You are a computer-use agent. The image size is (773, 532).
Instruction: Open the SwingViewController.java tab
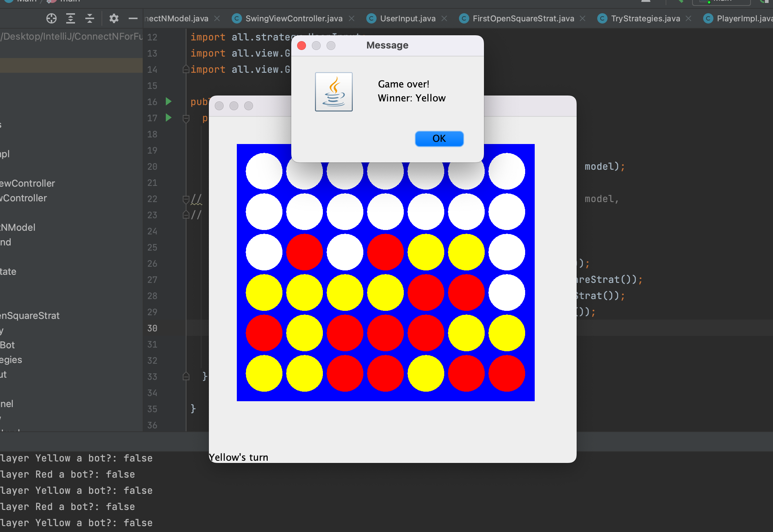point(292,18)
